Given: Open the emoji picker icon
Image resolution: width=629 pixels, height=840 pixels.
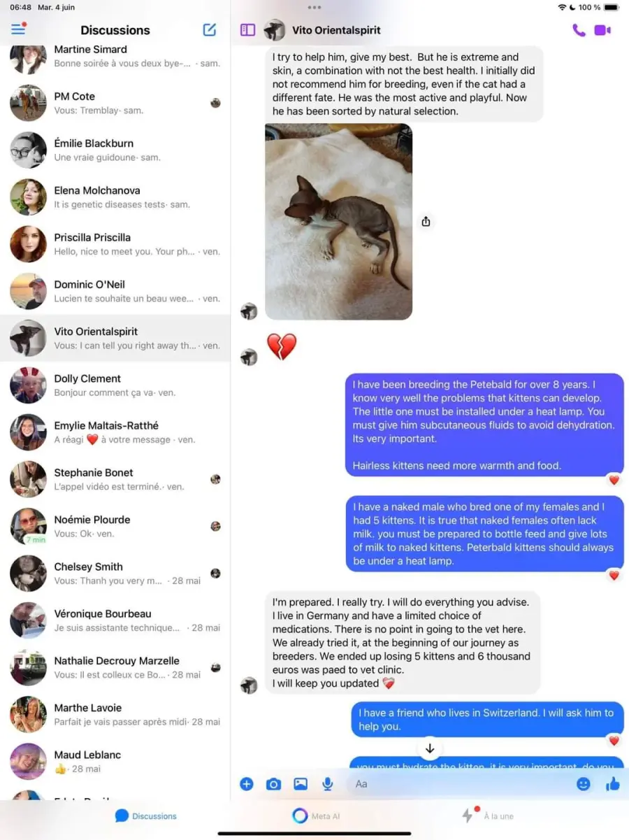Looking at the screenshot, I should point(584,784).
